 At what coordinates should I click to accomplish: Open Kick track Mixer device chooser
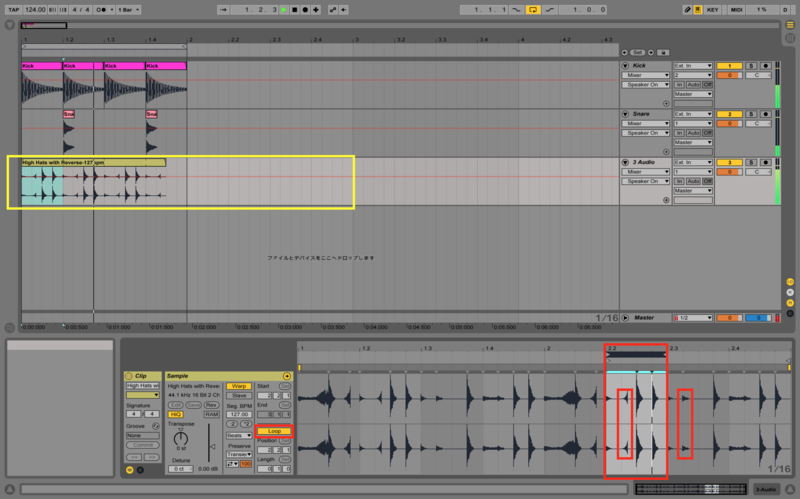pos(645,75)
